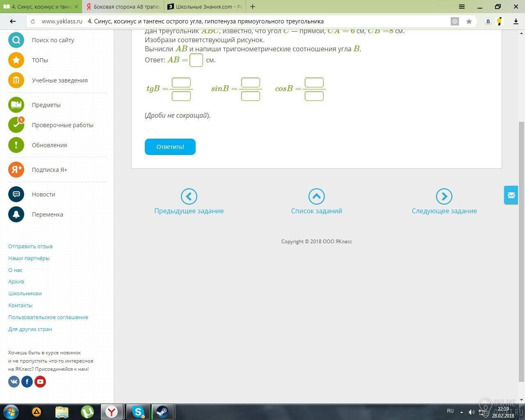Open Новости chat icon

point(16,194)
